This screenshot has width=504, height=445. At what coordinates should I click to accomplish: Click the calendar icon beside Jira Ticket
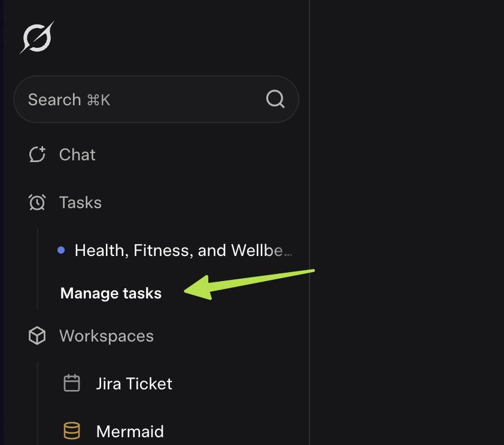[x=72, y=383]
